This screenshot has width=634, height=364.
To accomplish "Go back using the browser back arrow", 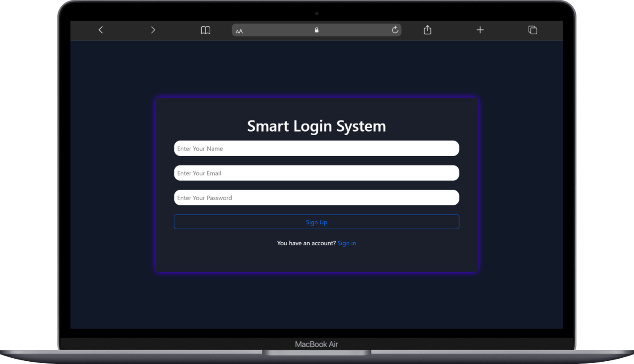I will click(x=101, y=30).
